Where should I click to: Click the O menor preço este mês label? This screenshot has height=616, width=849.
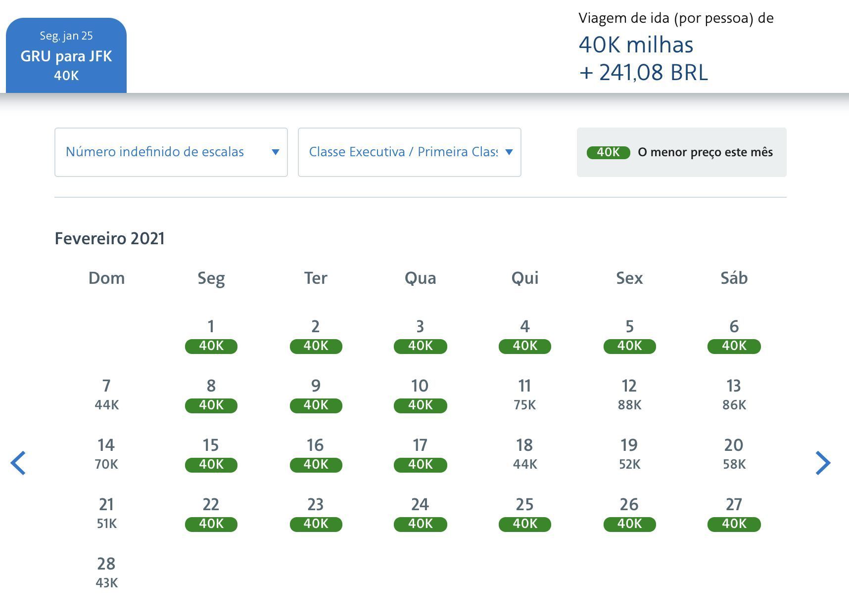(x=706, y=152)
